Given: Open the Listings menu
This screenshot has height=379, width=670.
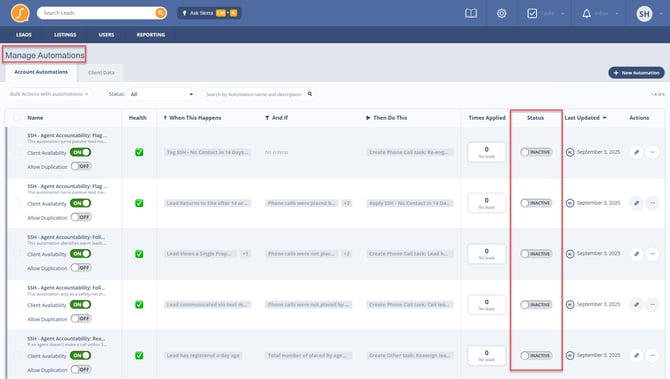Looking at the screenshot, I should click(x=65, y=35).
